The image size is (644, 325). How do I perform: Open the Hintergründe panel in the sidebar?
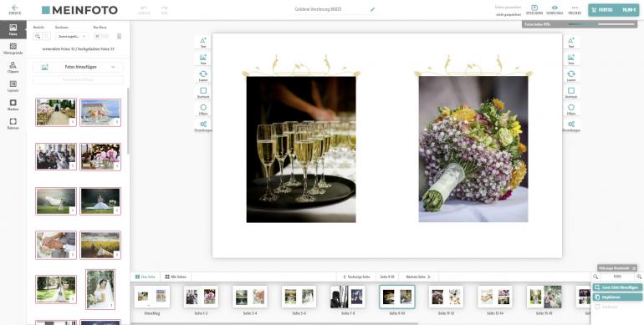pos(13,48)
